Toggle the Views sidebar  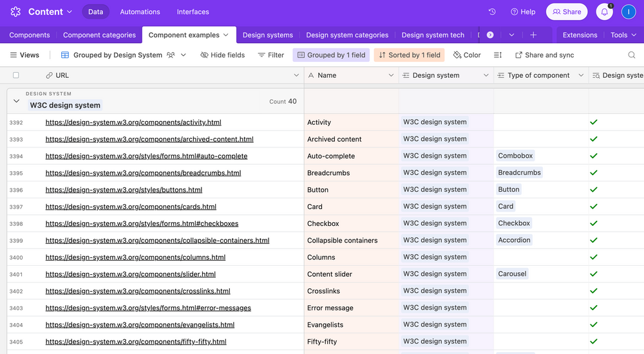point(24,55)
